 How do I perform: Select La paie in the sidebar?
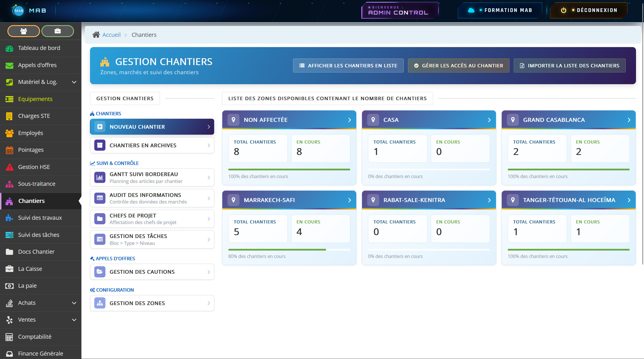(41, 286)
